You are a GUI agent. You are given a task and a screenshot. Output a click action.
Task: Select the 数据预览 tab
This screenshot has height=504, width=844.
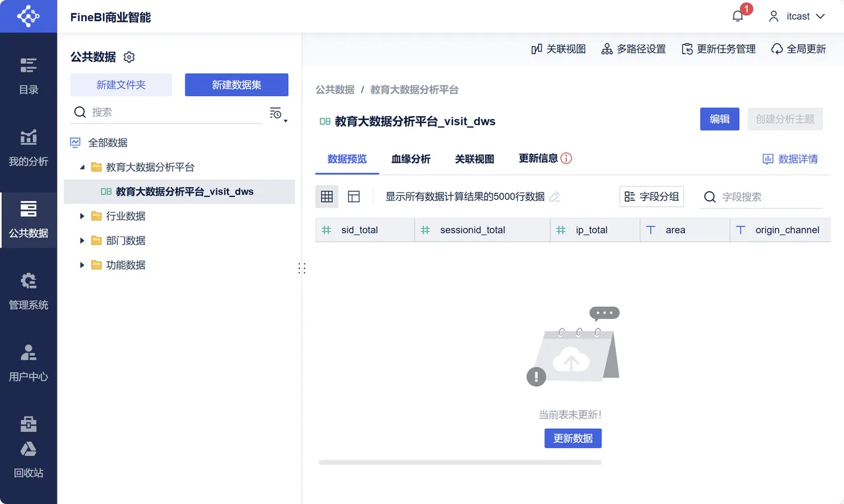[347, 159]
